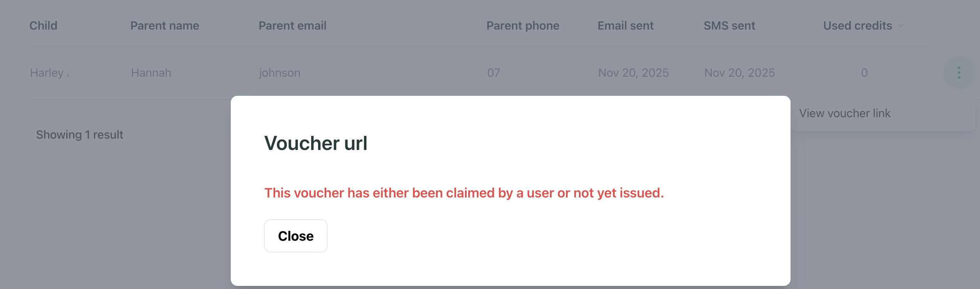The width and height of the screenshot is (980, 289).
Task: Click the Parent phone column header
Action: pos(523,25)
